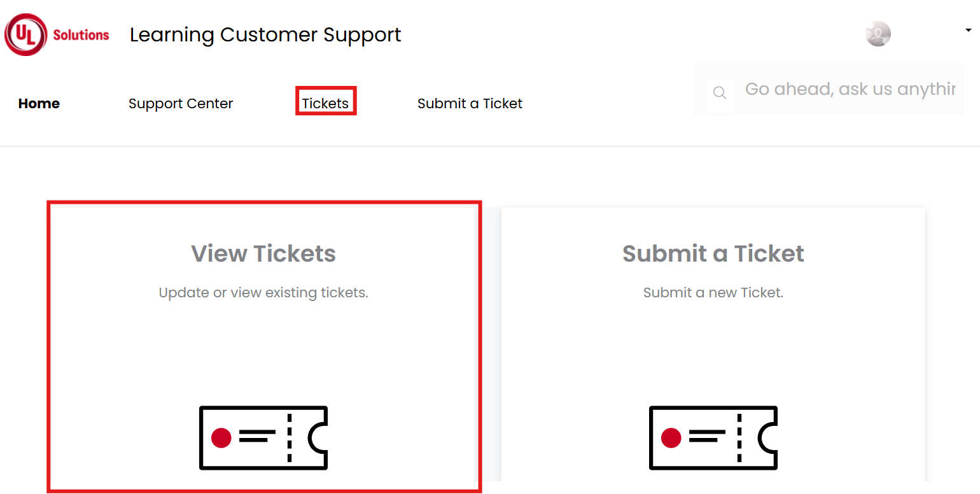Click the ticket icon under Submit a Ticket
Image resolution: width=980 pixels, height=494 pixels.
[713, 438]
